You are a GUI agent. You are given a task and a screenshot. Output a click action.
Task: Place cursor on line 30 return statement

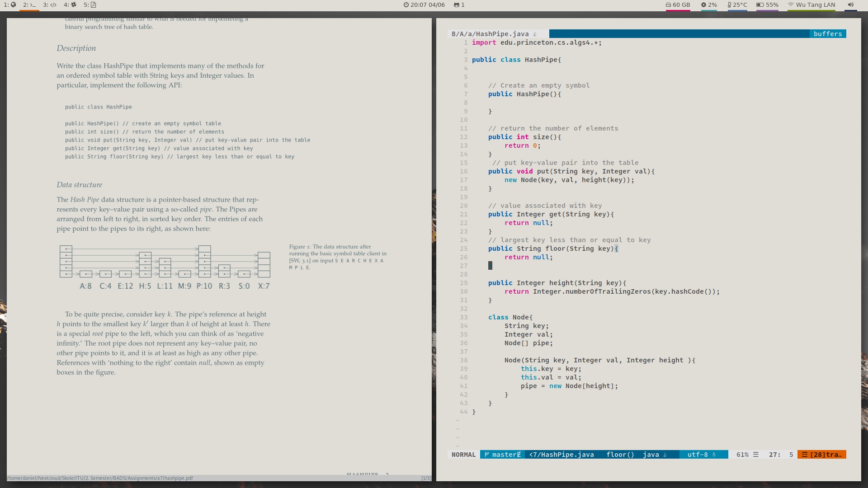pos(517,291)
